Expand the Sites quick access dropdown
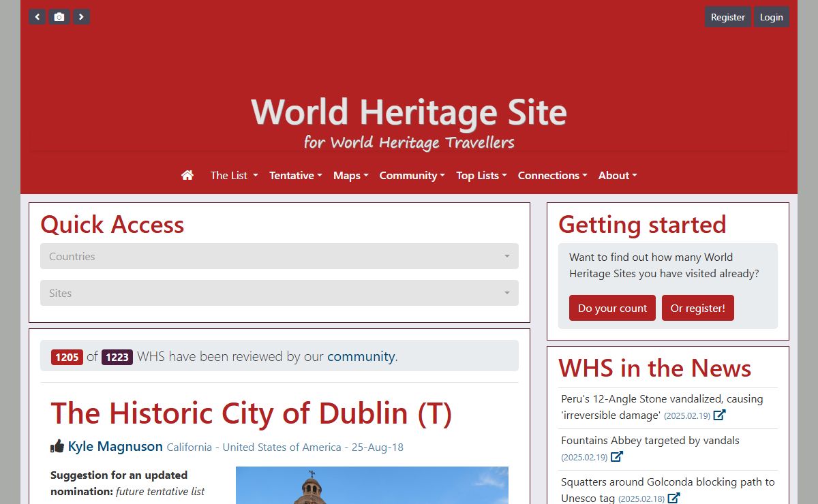Viewport: 818px width, 504px height. coord(279,293)
